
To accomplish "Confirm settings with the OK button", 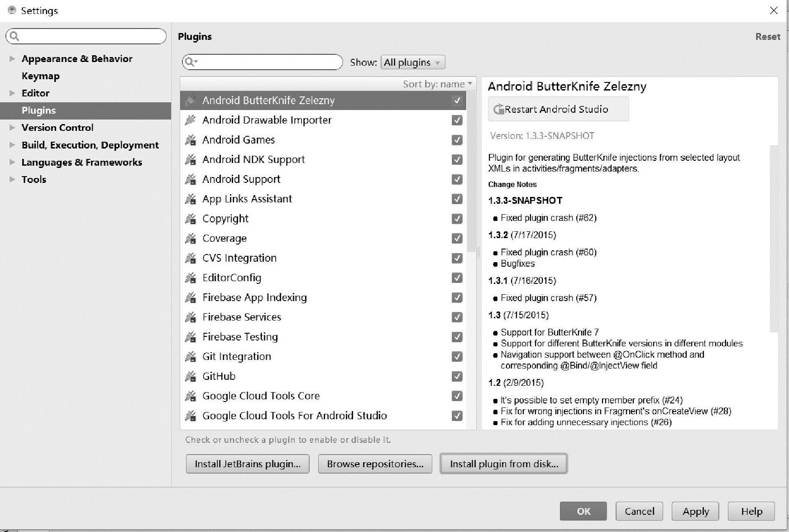I will (x=583, y=511).
